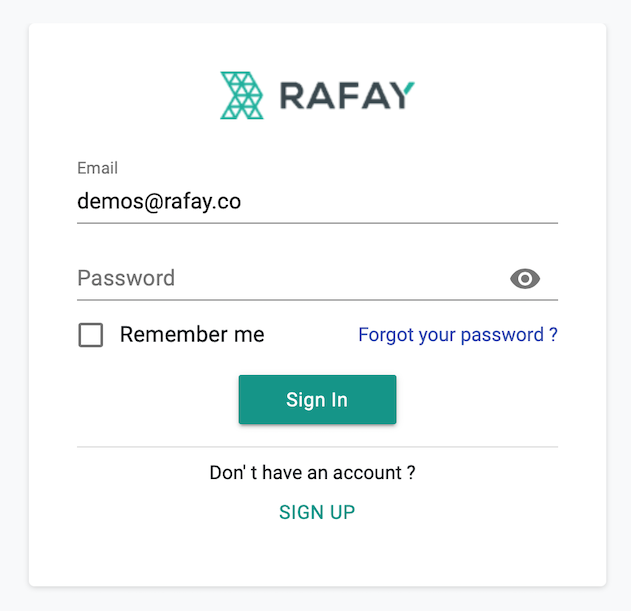Focus the Email input field

(x=317, y=201)
